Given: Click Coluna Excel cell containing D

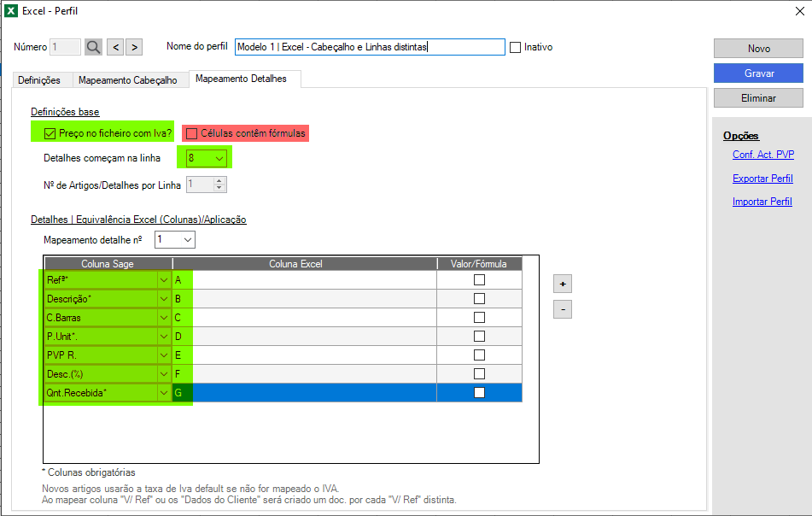Looking at the screenshot, I should pos(305,337).
